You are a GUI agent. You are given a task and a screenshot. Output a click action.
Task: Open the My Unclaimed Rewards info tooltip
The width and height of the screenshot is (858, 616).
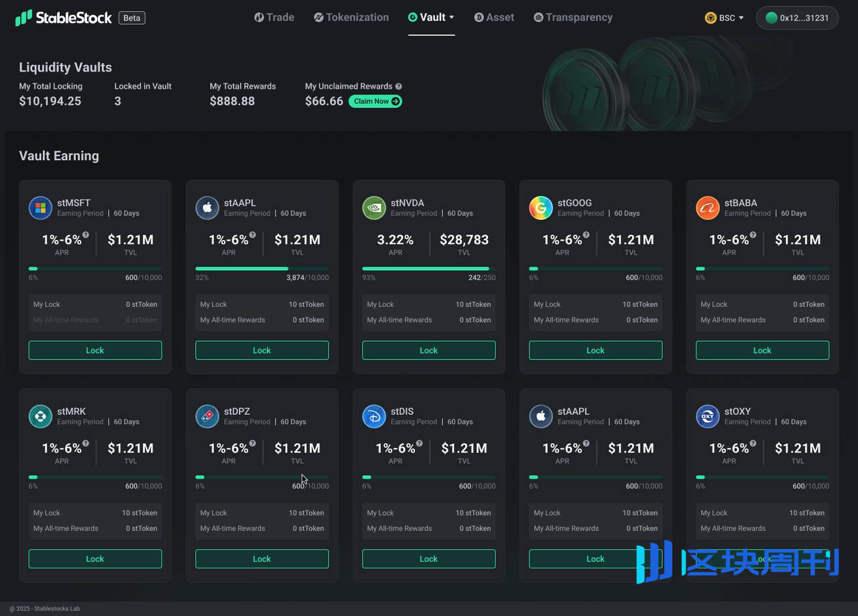[x=398, y=86]
